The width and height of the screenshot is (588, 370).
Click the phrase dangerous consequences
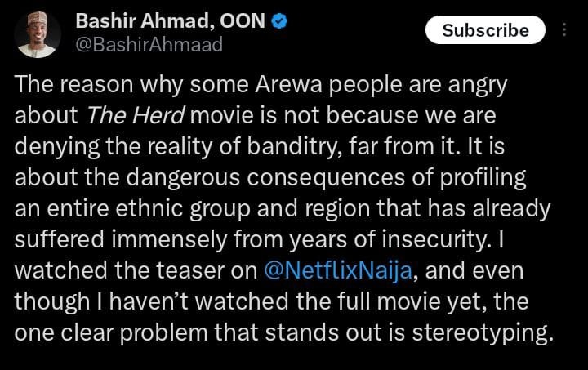265,178
